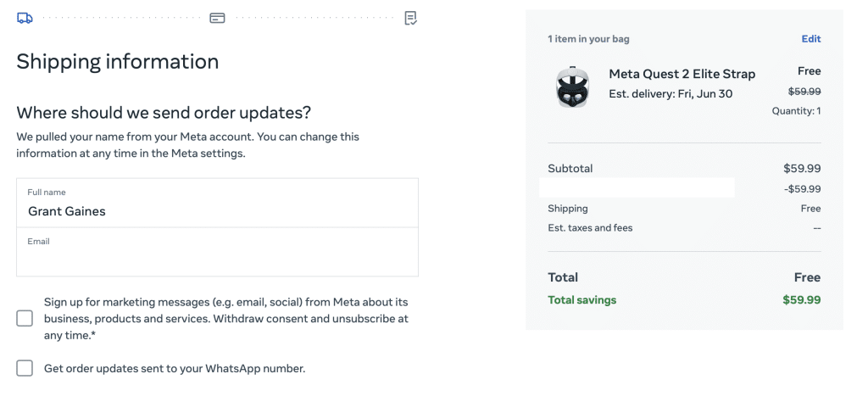Click the order review step icon

[x=410, y=19]
